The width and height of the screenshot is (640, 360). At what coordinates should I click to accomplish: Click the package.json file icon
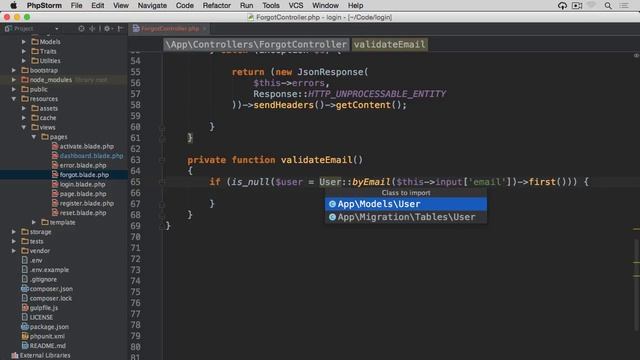[x=25, y=327]
